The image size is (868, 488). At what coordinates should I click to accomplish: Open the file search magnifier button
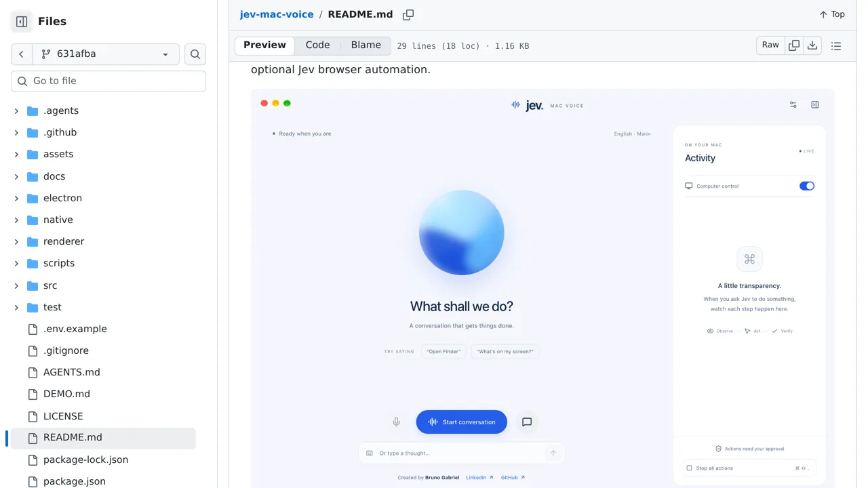click(x=195, y=54)
